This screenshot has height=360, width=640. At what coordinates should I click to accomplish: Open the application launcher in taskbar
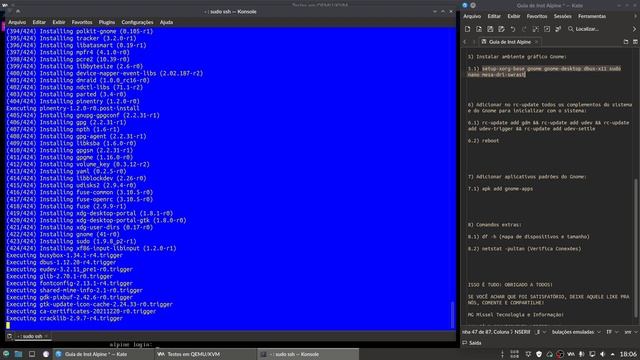click(x=6, y=354)
